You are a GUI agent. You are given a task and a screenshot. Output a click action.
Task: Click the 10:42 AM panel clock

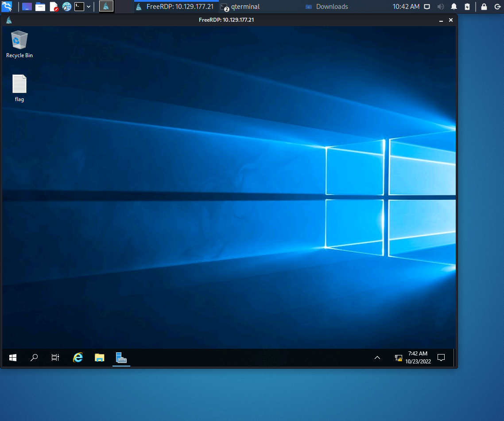click(x=406, y=7)
